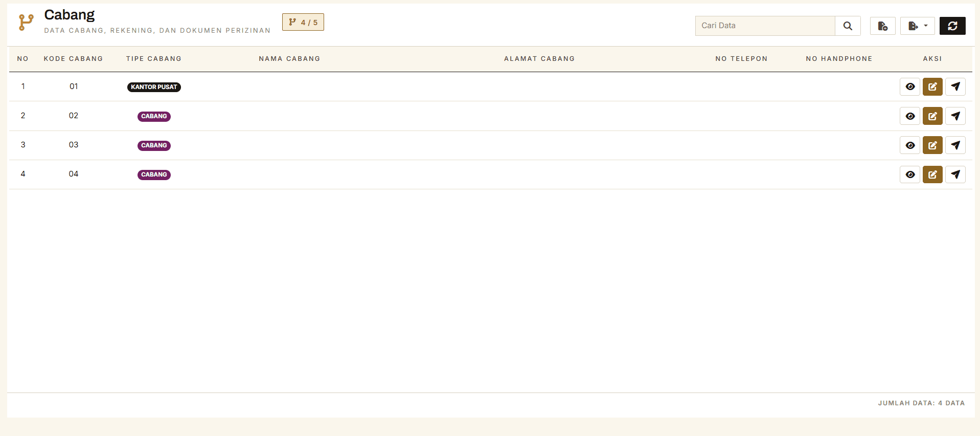Click the Jumlah Data: 4 Data footer
Screen dimensions: 980x436
[921, 403]
